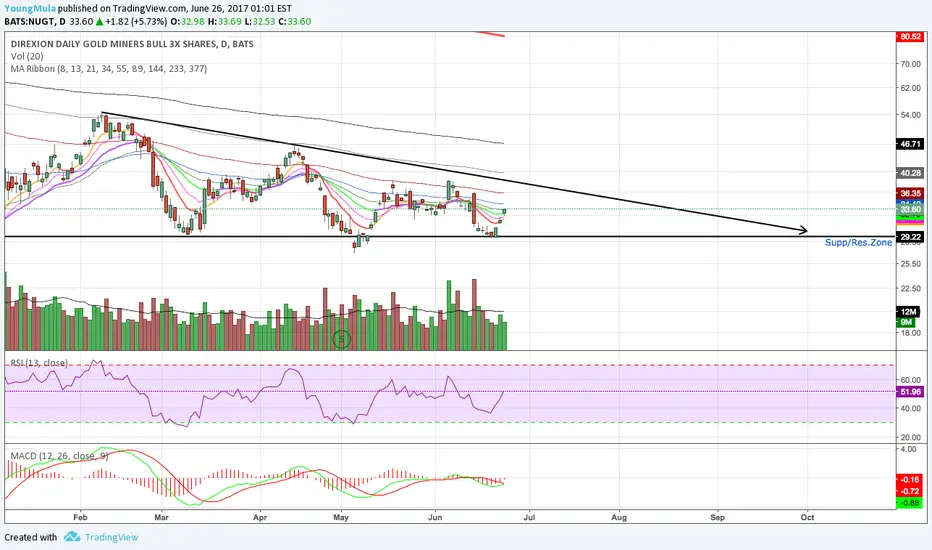This screenshot has width=932, height=550.
Task: Click the MA Ribbon indicator label
Action: 109,69
